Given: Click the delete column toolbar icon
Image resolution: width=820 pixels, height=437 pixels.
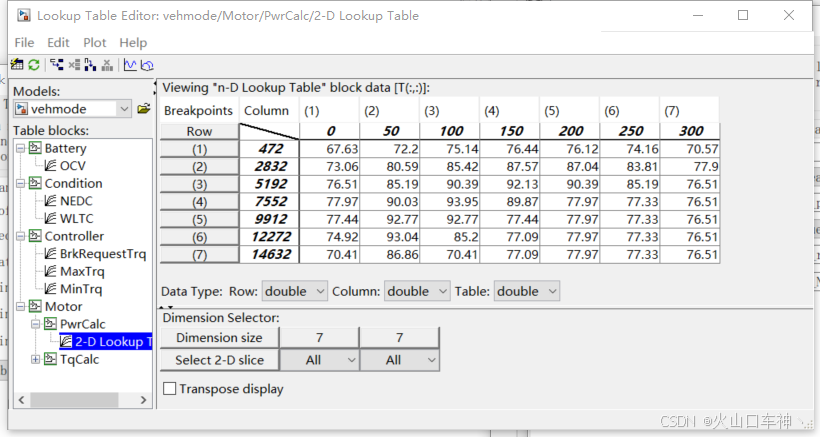Looking at the screenshot, I should point(107,64).
